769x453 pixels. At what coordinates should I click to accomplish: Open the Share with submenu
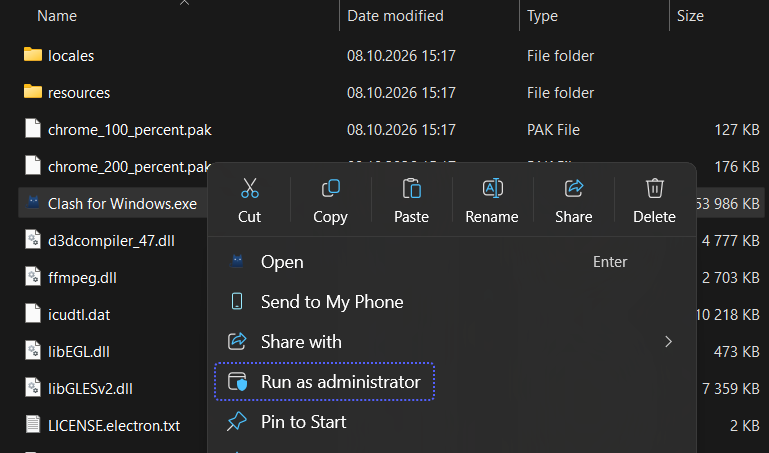(x=452, y=342)
